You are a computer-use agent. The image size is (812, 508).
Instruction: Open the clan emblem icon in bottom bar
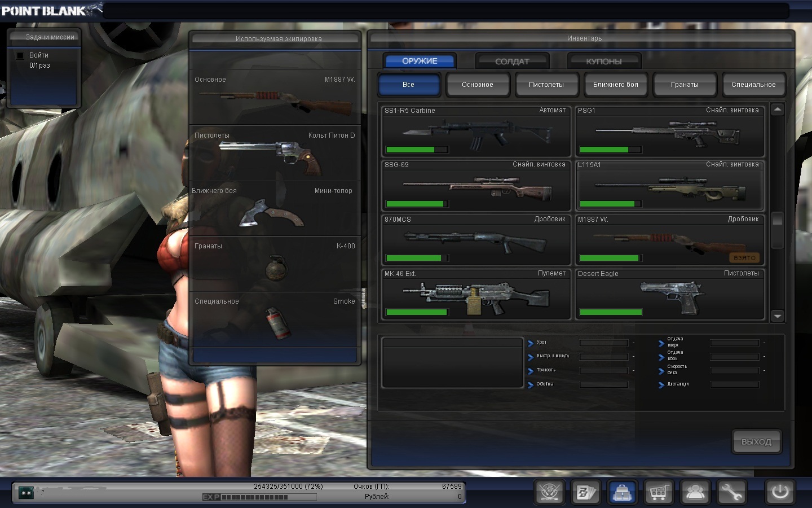(x=549, y=493)
